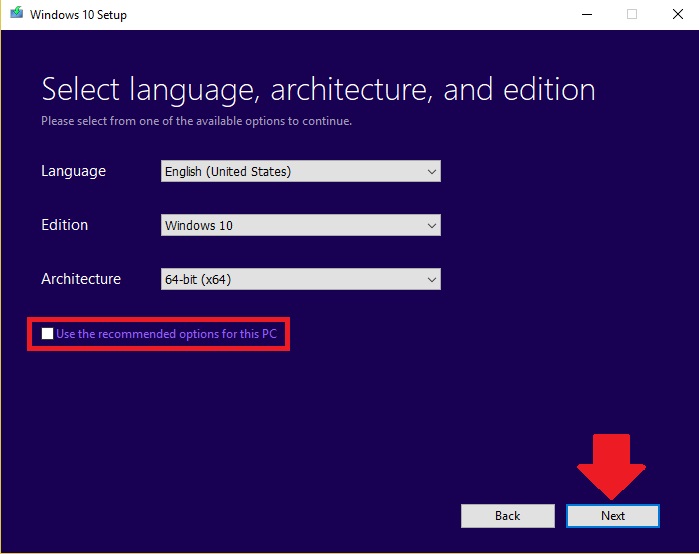Image resolution: width=699 pixels, height=554 pixels.
Task: Click the disabled maximize button
Action: pos(632,14)
